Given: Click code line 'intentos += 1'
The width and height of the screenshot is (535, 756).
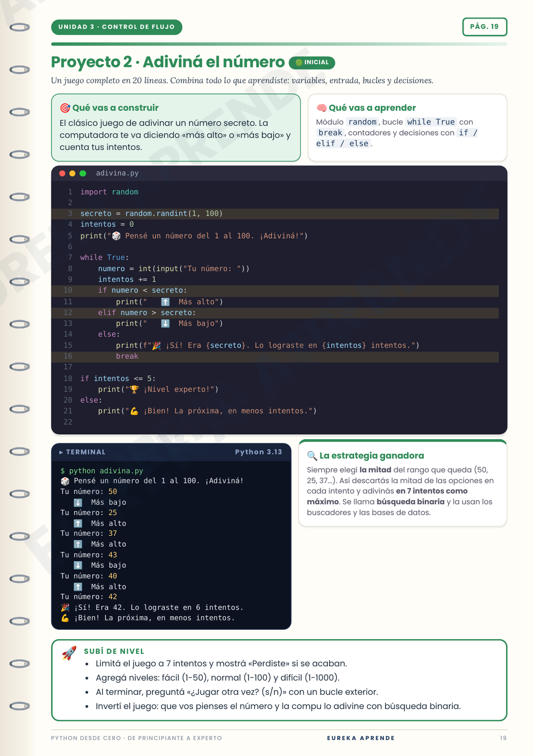Looking at the screenshot, I should [127, 280].
